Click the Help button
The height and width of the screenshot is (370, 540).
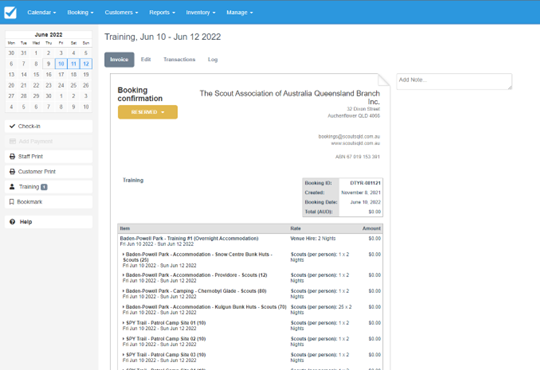49,222
